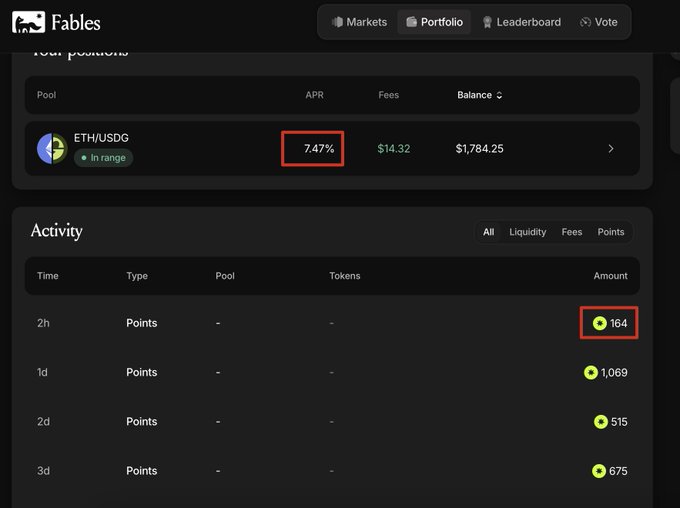Click Points type in the 1d row
This screenshot has height=508, width=680.
pyautogui.click(x=141, y=372)
